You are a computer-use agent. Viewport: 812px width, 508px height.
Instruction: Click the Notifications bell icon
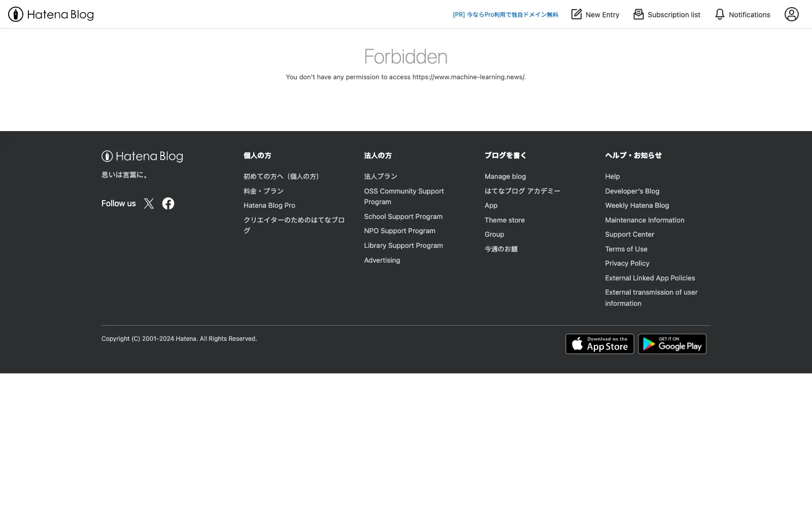click(720, 14)
